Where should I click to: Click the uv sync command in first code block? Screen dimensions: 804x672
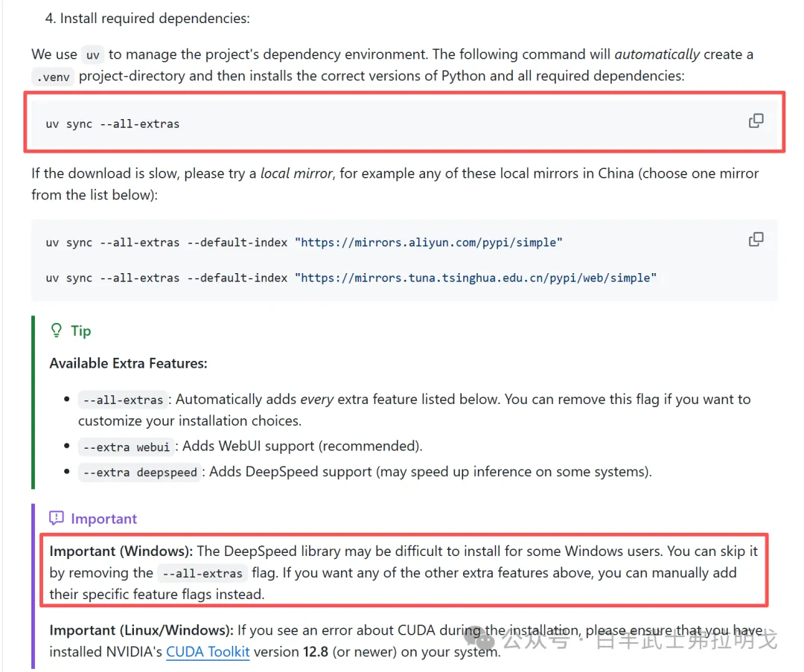point(112,124)
